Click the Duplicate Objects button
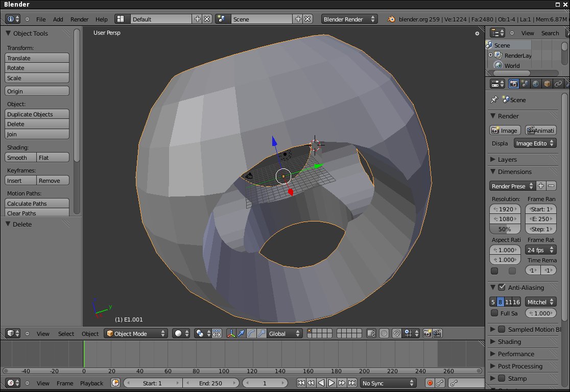The height and width of the screenshot is (392, 570). [x=37, y=114]
